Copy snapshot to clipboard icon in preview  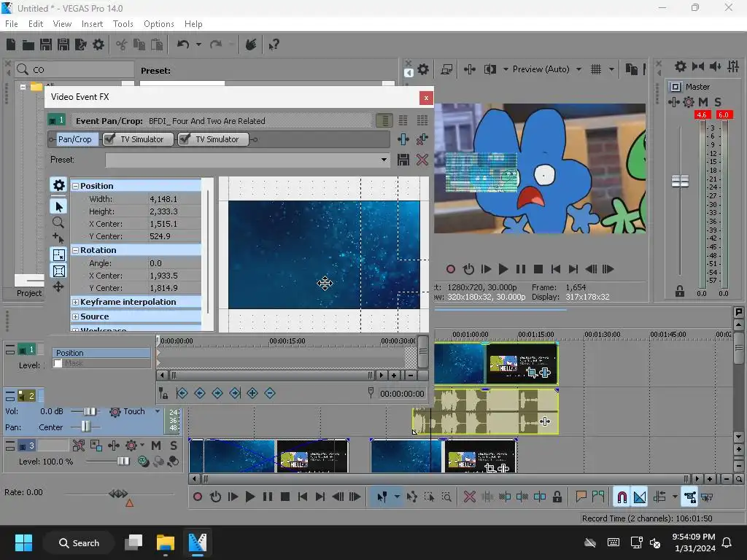pos(631,69)
